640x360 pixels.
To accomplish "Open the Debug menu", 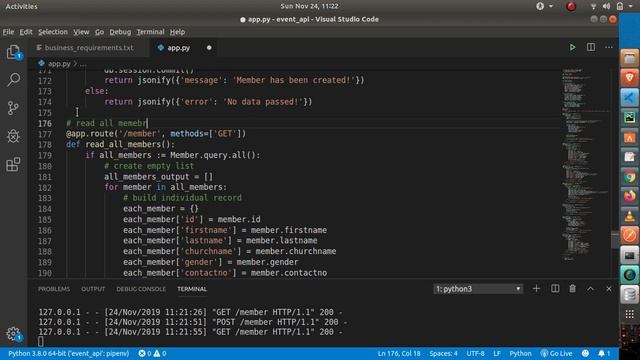I will tap(120, 32).
